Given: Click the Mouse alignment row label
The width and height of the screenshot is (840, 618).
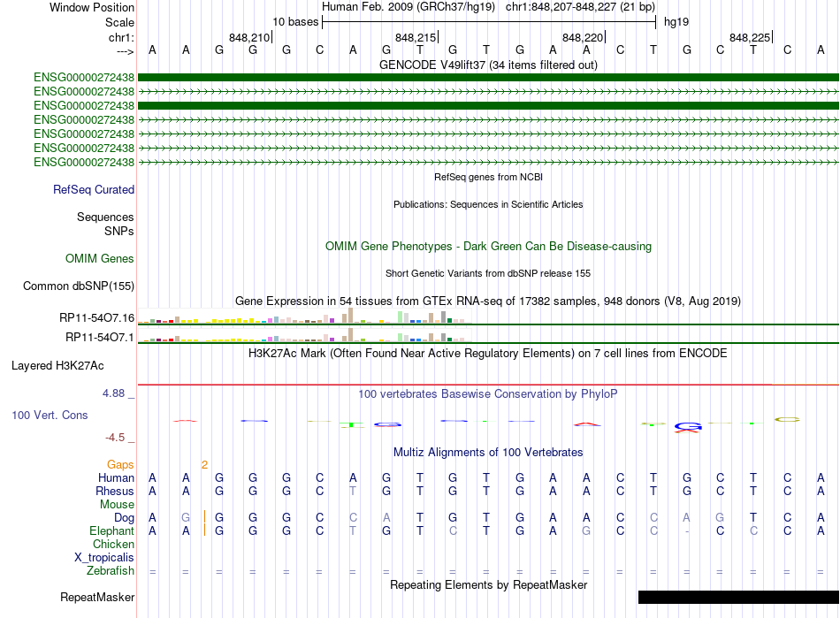Looking at the screenshot, I should (118, 505).
